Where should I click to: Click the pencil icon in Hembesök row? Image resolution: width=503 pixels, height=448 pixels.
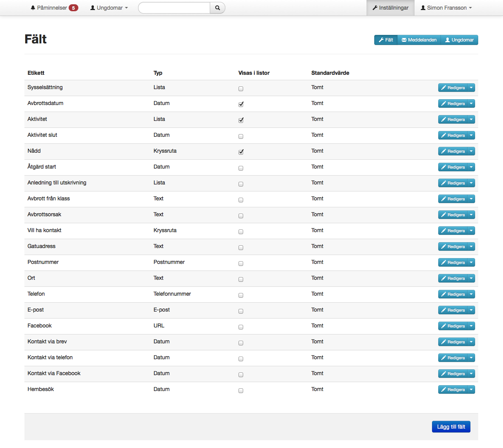(444, 389)
